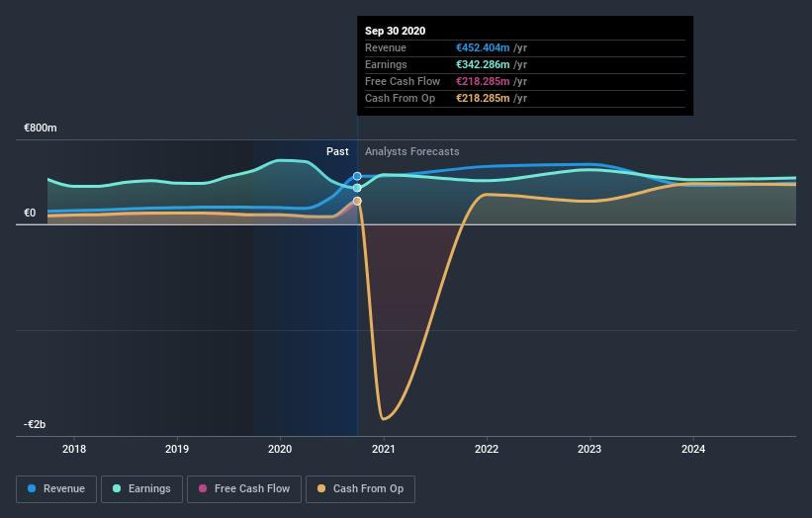The height and width of the screenshot is (518, 812).
Task: Toggle the Free Cash Flow legend button
Action: [244, 489]
